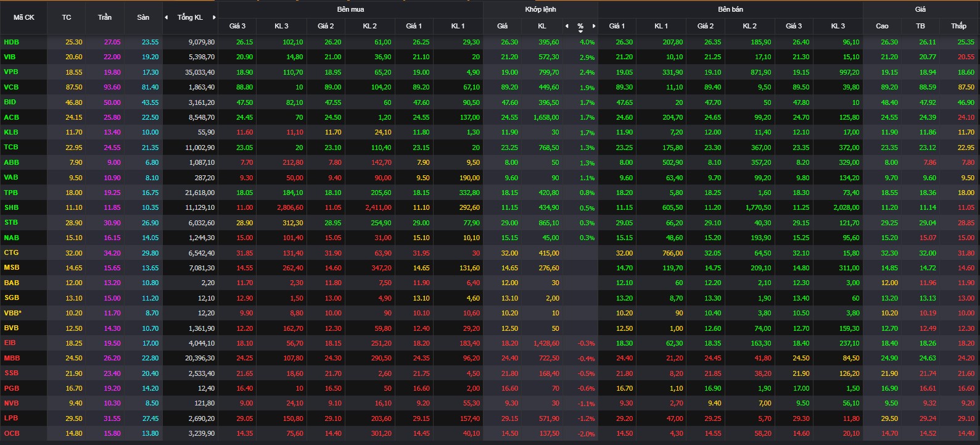The image size is (980, 445).
Task: Click the right arrow beside the % header
Action: [594, 26]
